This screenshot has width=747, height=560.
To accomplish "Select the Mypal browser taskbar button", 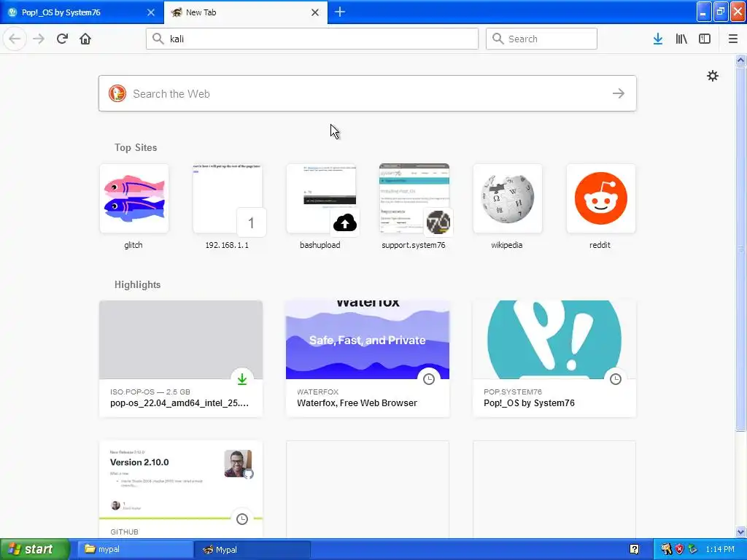I will (252, 549).
